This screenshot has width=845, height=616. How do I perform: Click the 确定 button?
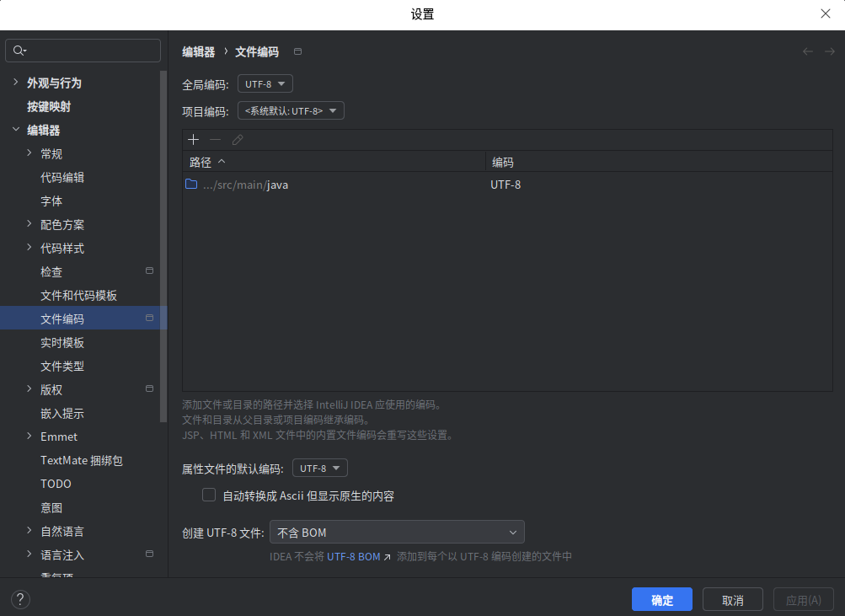pyautogui.click(x=662, y=599)
